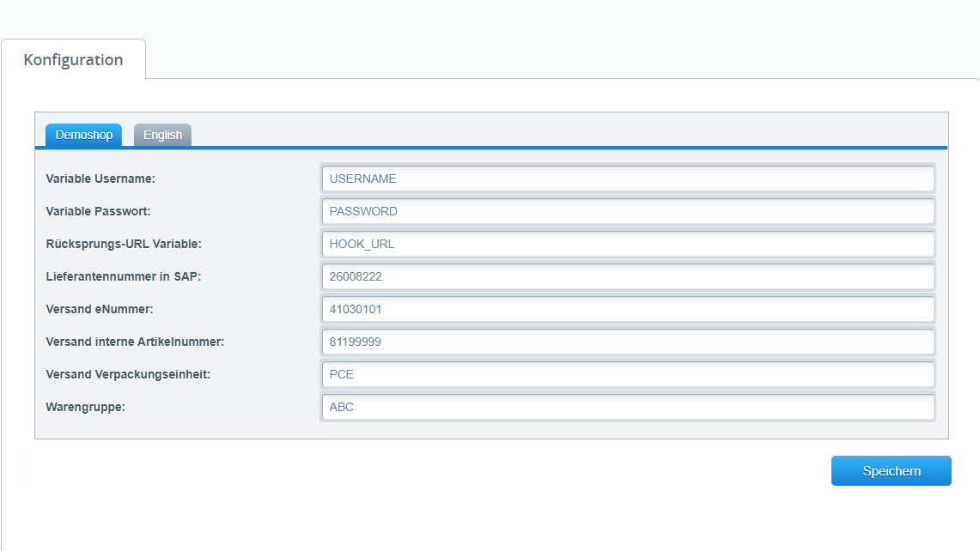Switch to the Demoshop tab
This screenshot has height=551, width=980.
(84, 135)
